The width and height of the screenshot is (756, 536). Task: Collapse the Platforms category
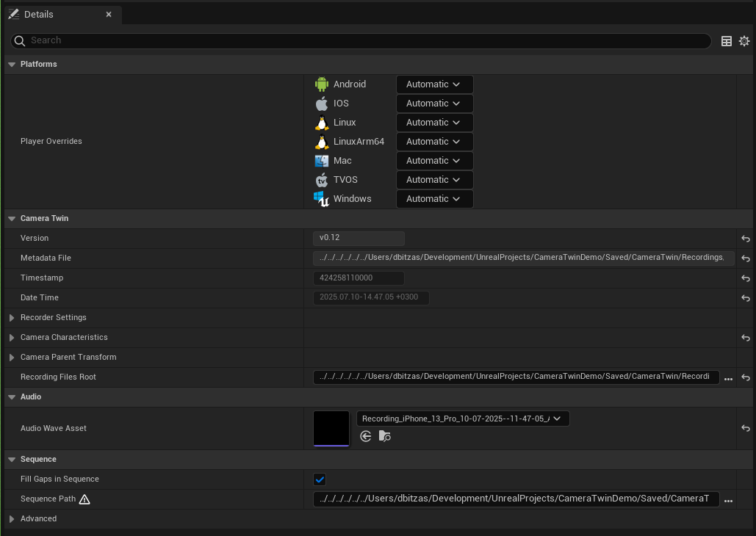12,65
